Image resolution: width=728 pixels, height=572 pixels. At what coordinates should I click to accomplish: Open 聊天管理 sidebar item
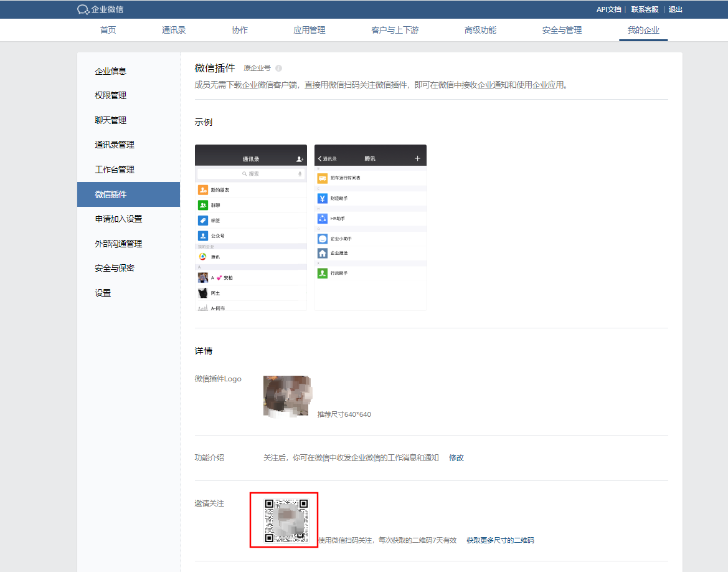129,120
